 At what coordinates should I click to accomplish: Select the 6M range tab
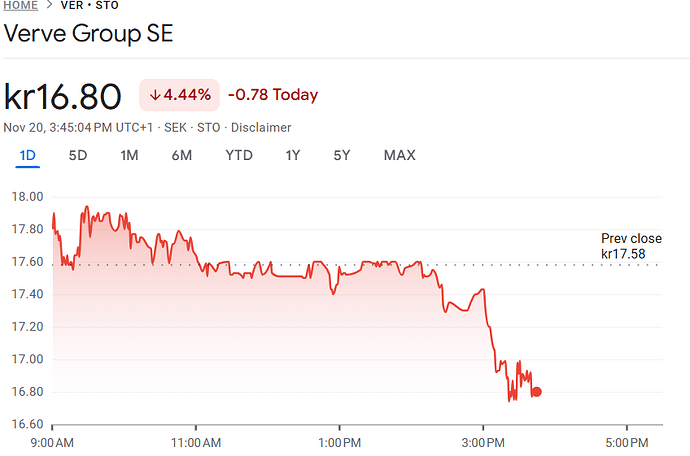181,155
